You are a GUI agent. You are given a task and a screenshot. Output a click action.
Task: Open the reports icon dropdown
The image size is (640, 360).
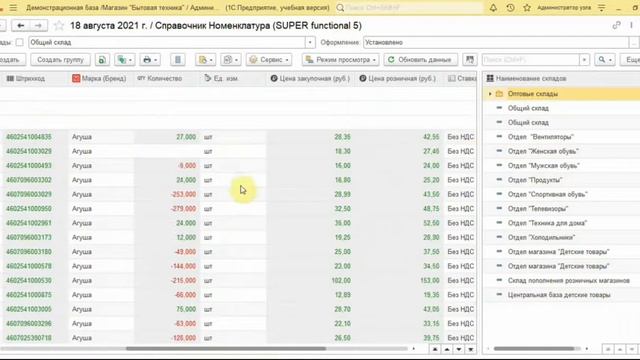pyautogui.click(x=231, y=60)
